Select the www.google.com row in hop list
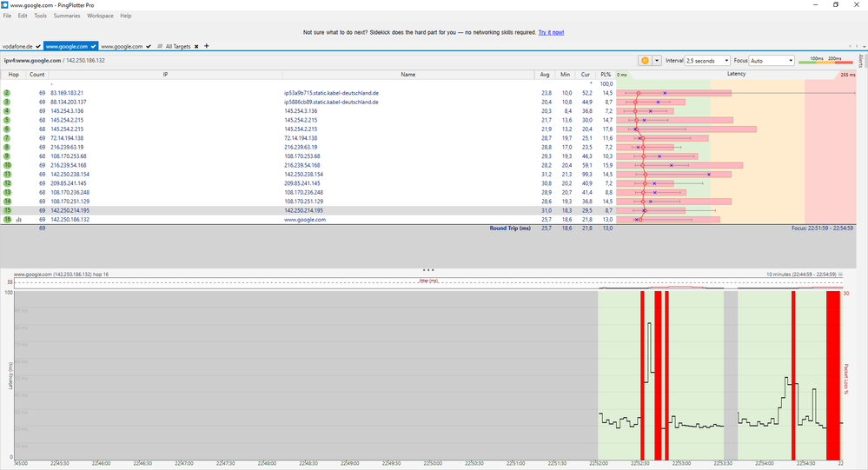 pyautogui.click(x=427, y=220)
